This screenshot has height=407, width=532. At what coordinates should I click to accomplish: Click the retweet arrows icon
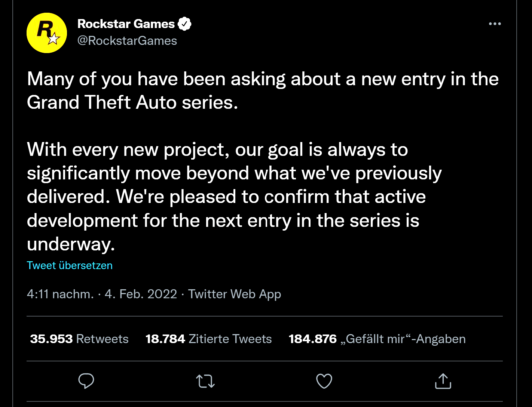click(205, 381)
